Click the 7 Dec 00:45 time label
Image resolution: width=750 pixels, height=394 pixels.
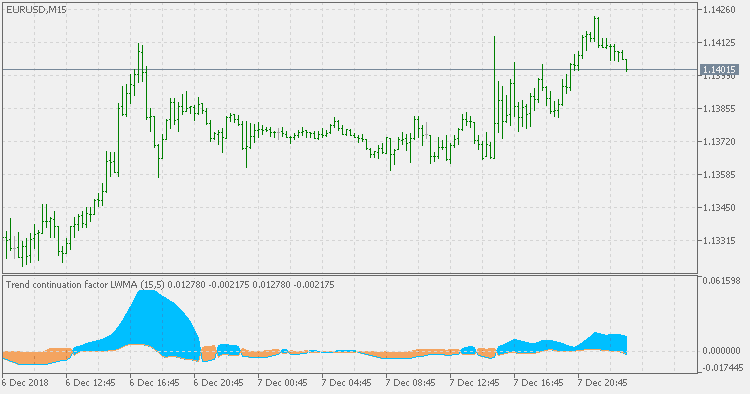(x=283, y=383)
